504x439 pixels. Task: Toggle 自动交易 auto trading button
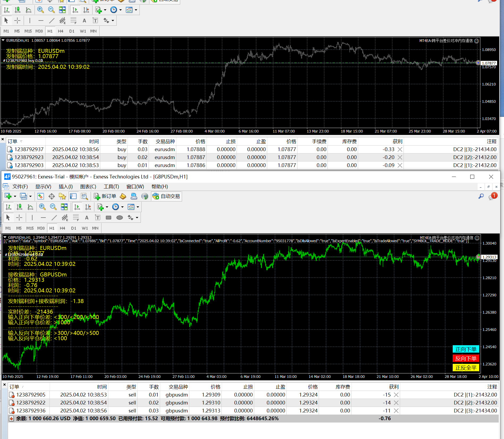coord(166,196)
